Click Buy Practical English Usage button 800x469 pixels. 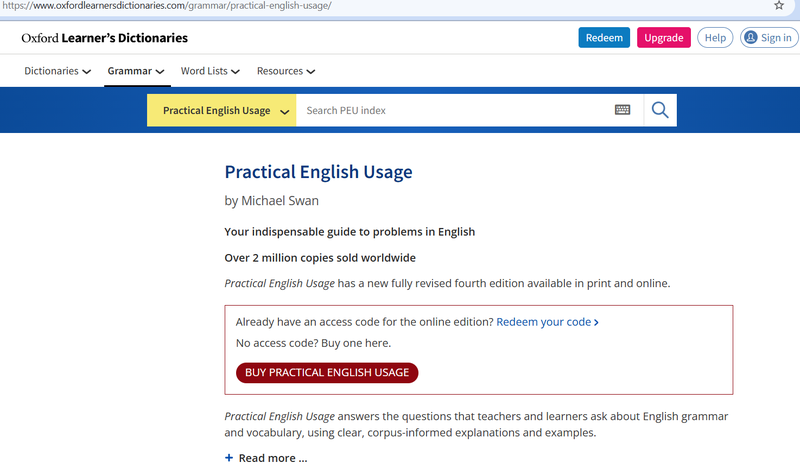[x=327, y=373]
